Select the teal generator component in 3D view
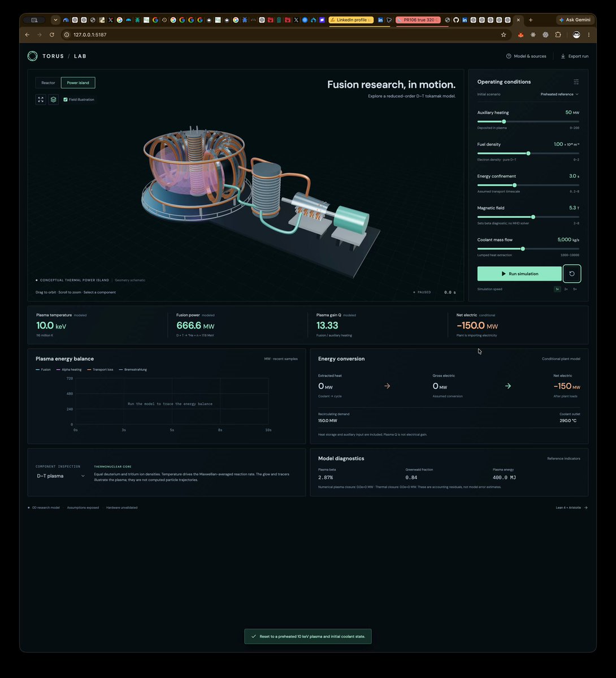Image resolution: width=616 pixels, height=678 pixels. pyautogui.click(x=352, y=219)
